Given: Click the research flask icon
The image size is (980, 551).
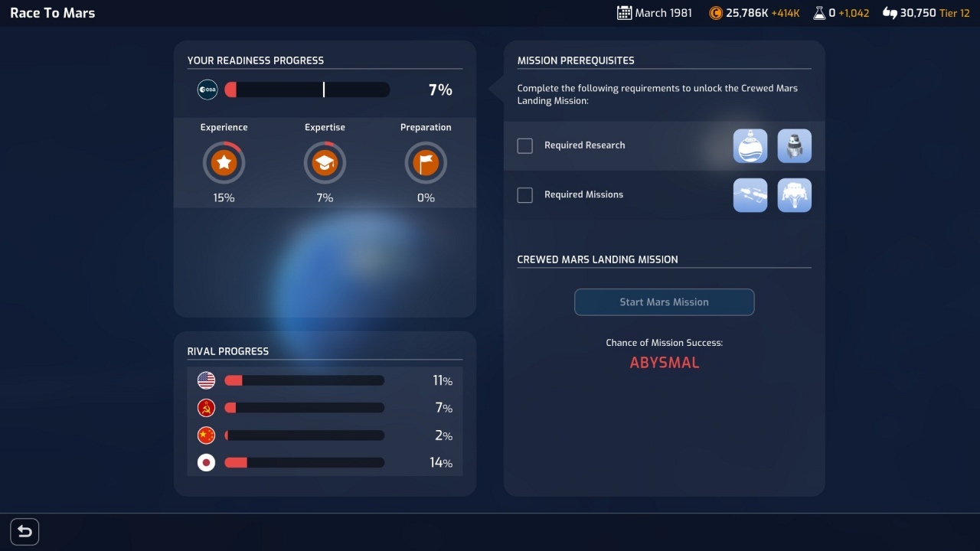Looking at the screenshot, I should point(819,13).
